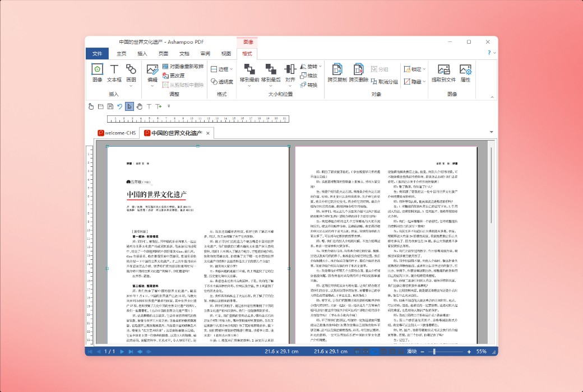Toggle 隐藏 to hide the selected image
Image resolution: width=583 pixels, height=392 pixels.
(413, 82)
